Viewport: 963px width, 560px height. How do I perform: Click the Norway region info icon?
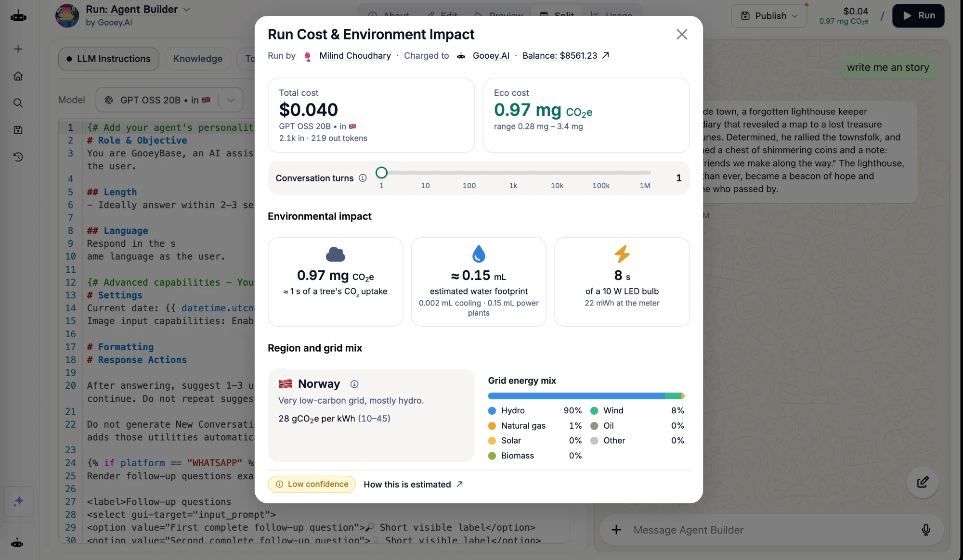click(x=354, y=384)
